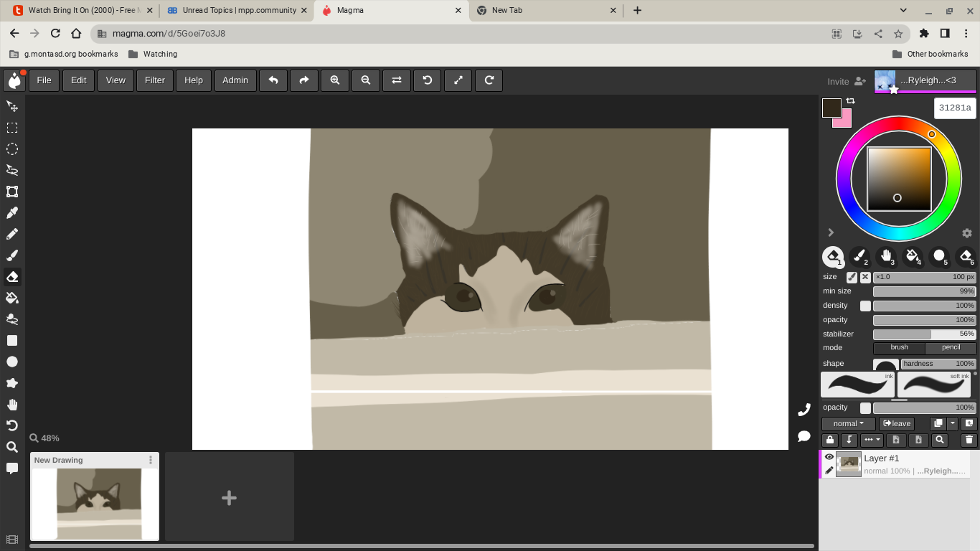Open the View menu
Image resolution: width=980 pixels, height=551 pixels.
point(116,80)
